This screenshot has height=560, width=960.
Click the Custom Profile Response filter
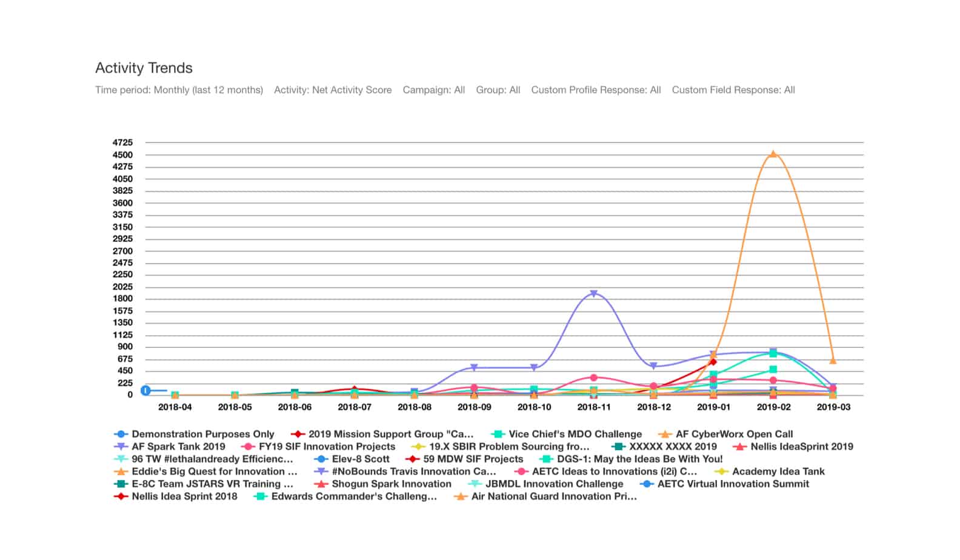pos(596,90)
